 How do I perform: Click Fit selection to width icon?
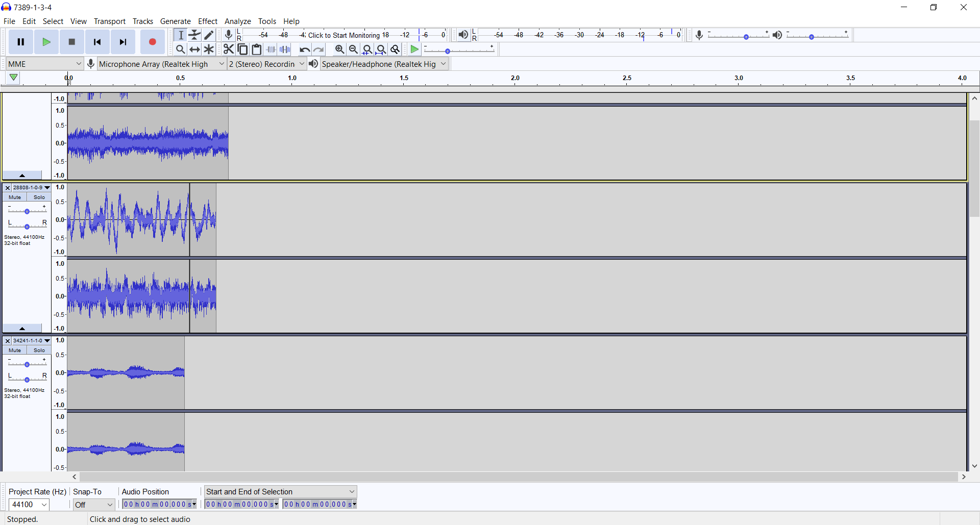pos(367,49)
